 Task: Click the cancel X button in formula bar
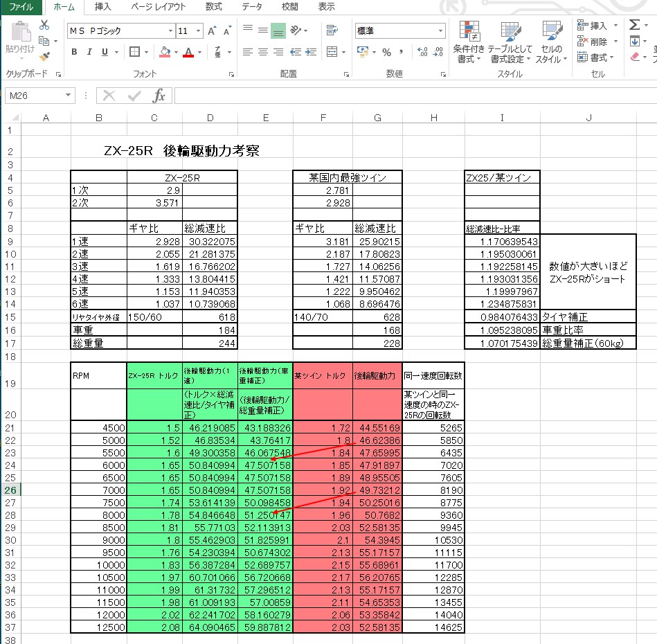point(109,96)
